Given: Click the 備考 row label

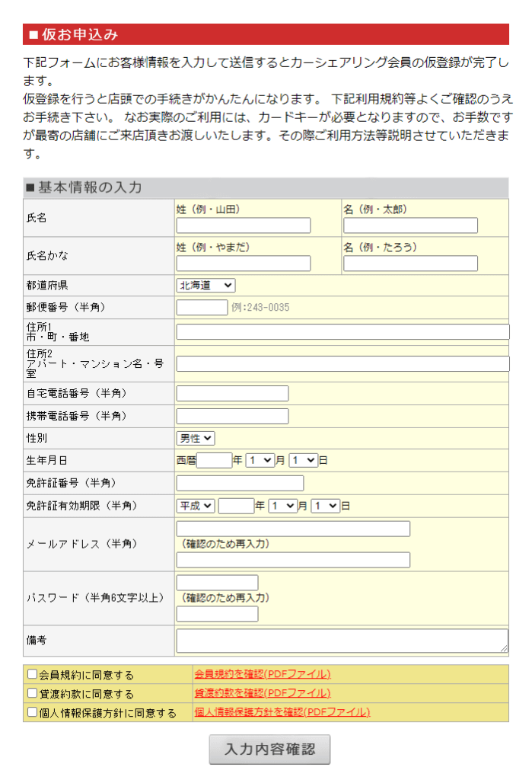Looking at the screenshot, I should (x=37, y=640).
